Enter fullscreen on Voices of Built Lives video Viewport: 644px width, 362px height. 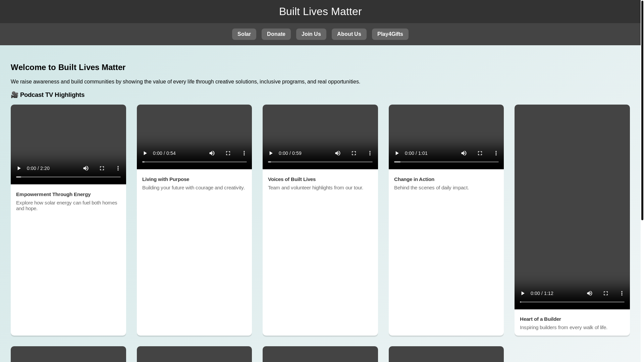click(x=354, y=153)
